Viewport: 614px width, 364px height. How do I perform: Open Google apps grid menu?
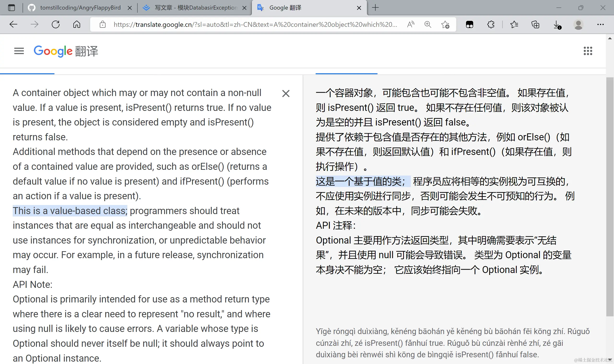pyautogui.click(x=588, y=51)
